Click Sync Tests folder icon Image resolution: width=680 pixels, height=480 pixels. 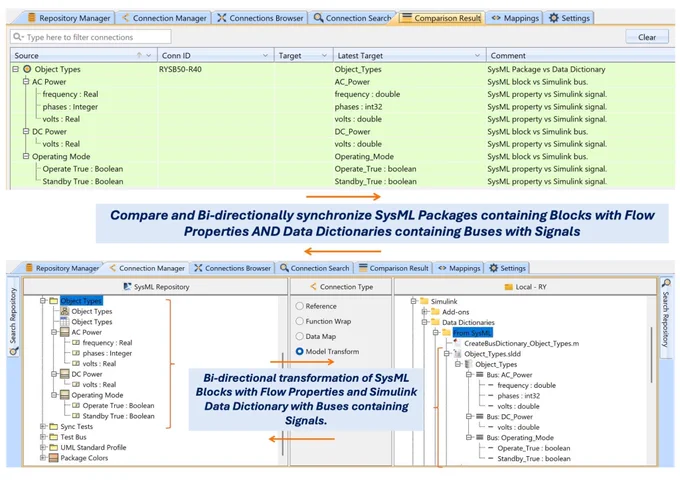53,426
